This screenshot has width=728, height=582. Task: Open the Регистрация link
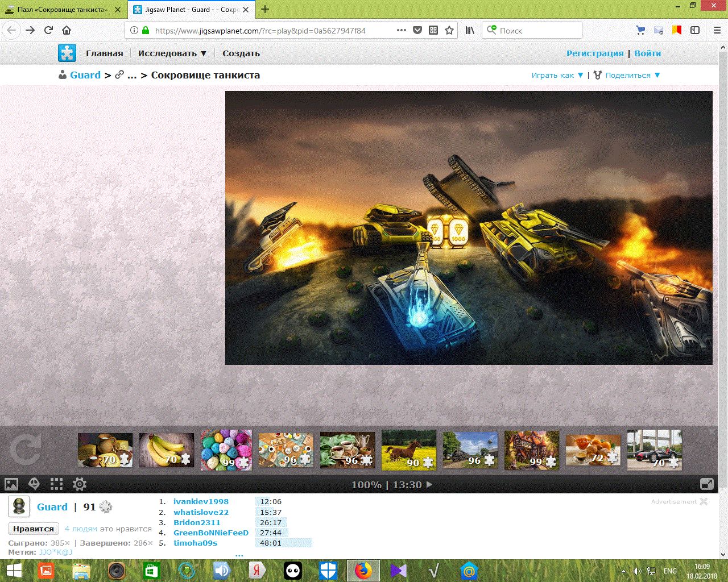[595, 53]
